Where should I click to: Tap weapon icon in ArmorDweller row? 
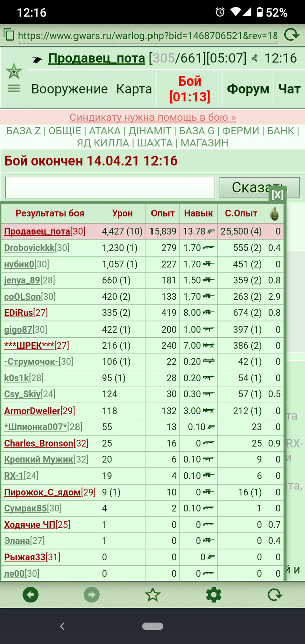pyautogui.click(x=209, y=411)
